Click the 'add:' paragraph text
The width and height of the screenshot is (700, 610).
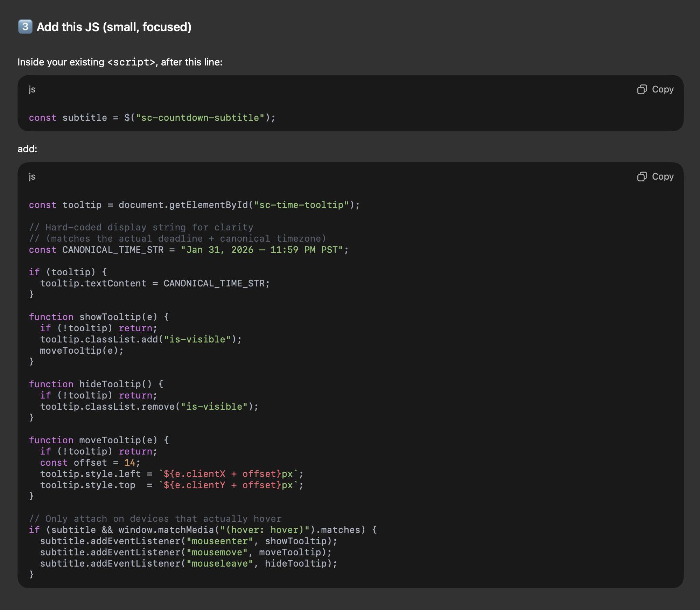pyautogui.click(x=27, y=149)
